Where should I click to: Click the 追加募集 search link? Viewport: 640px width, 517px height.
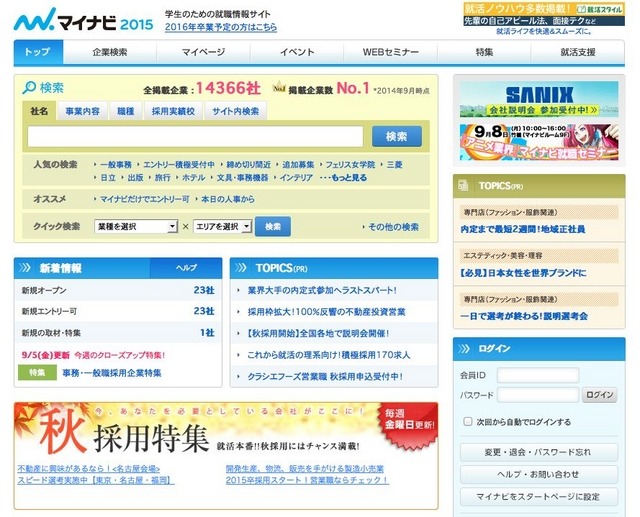click(x=298, y=164)
